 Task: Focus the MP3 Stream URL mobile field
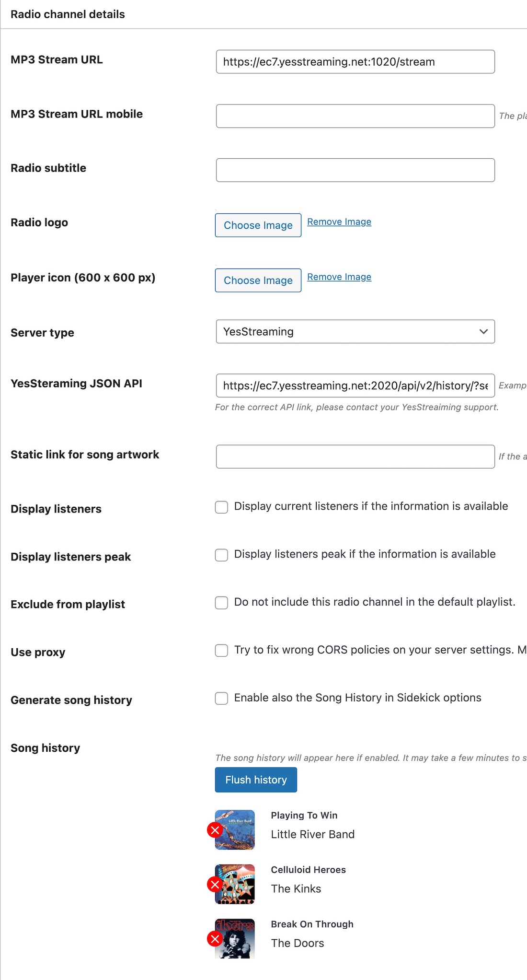[355, 116]
